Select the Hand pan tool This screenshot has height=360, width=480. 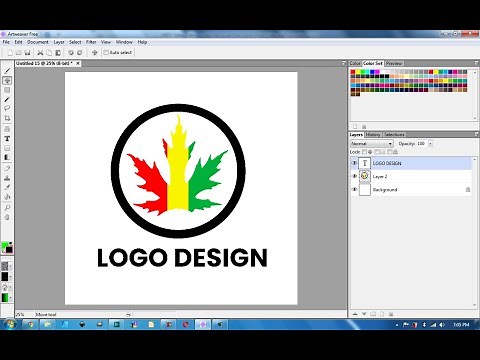[7, 217]
